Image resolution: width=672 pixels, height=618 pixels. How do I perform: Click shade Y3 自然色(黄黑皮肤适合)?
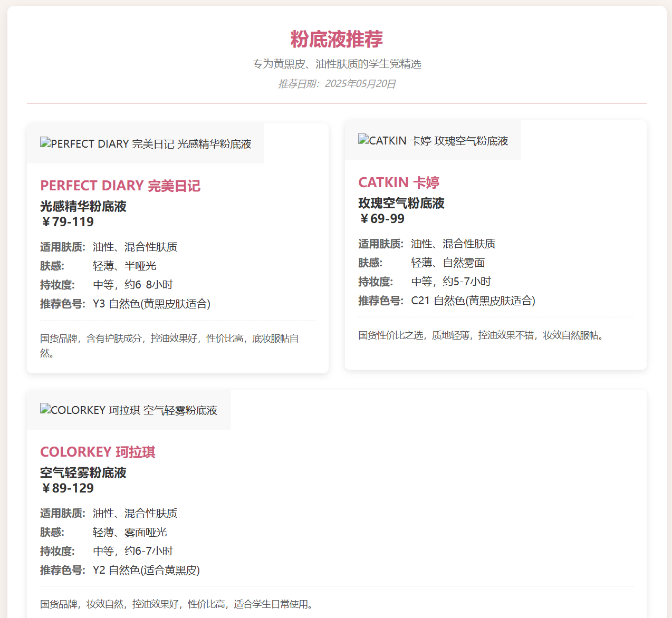click(151, 304)
